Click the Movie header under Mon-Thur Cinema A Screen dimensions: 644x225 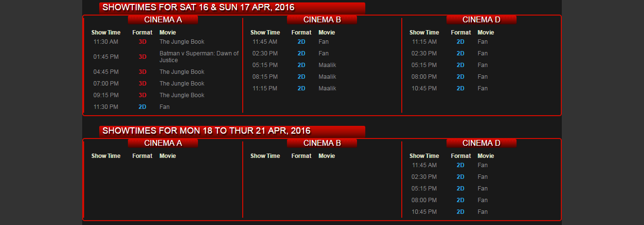coord(168,156)
